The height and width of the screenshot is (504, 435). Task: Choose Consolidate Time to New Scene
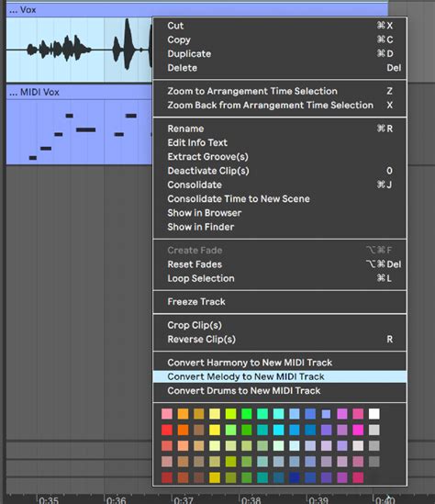(280, 199)
